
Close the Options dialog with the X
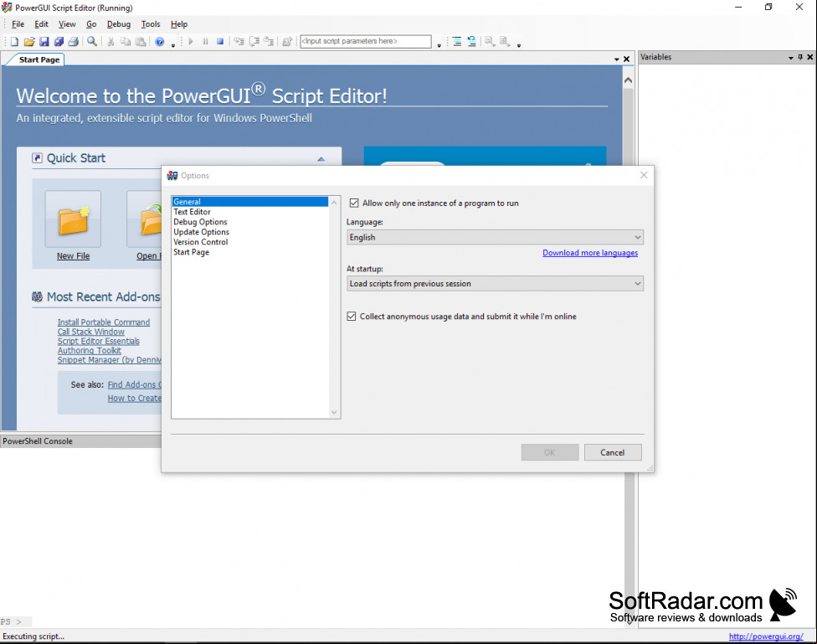644,175
